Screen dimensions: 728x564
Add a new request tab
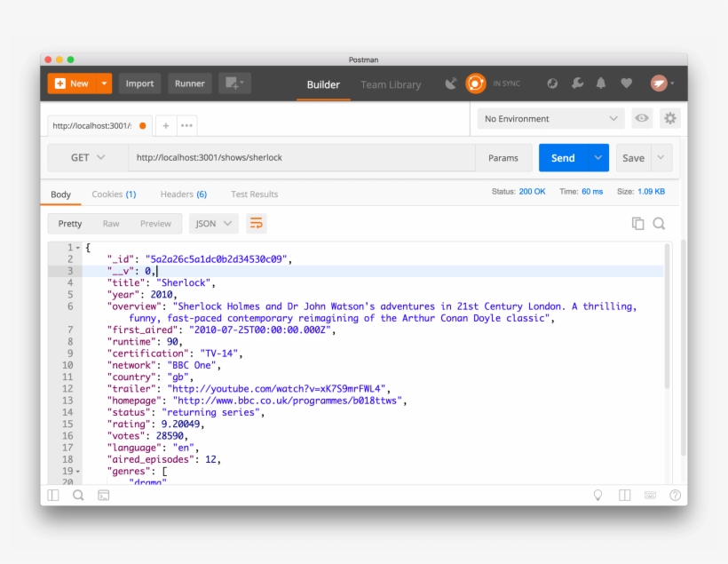[x=166, y=125]
